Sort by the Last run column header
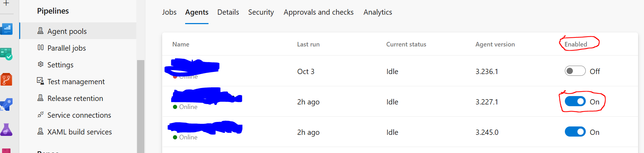Screen dimensions: 644x153 click(x=308, y=44)
